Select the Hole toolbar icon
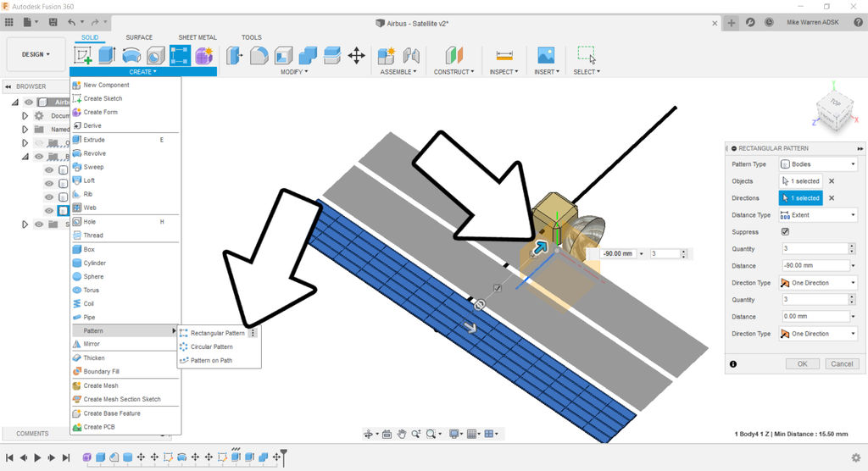Image resolution: width=868 pixels, height=471 pixels. (x=156, y=55)
